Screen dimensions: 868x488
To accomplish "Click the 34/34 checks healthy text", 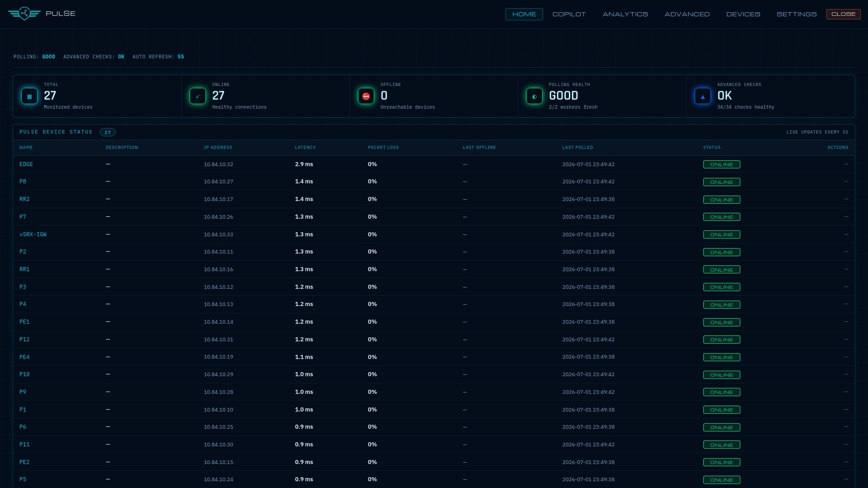I will 746,107.
